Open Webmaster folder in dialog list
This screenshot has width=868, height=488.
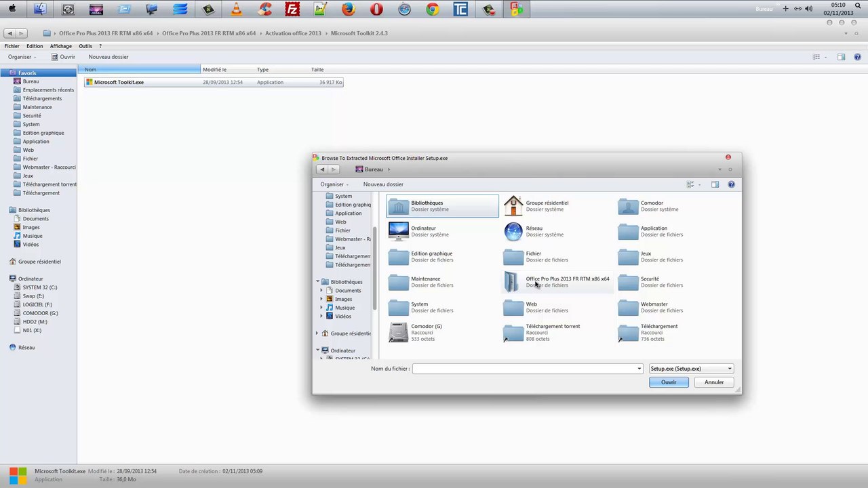(x=673, y=307)
